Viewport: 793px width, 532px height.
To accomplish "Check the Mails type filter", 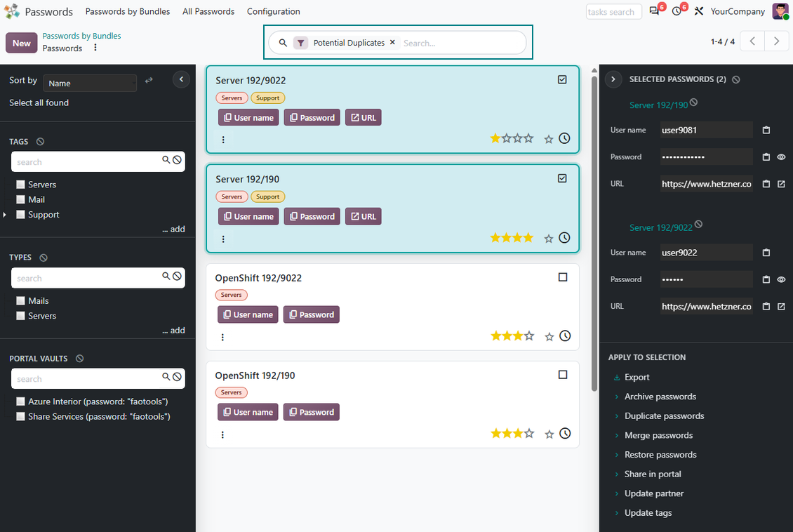I will 20,300.
